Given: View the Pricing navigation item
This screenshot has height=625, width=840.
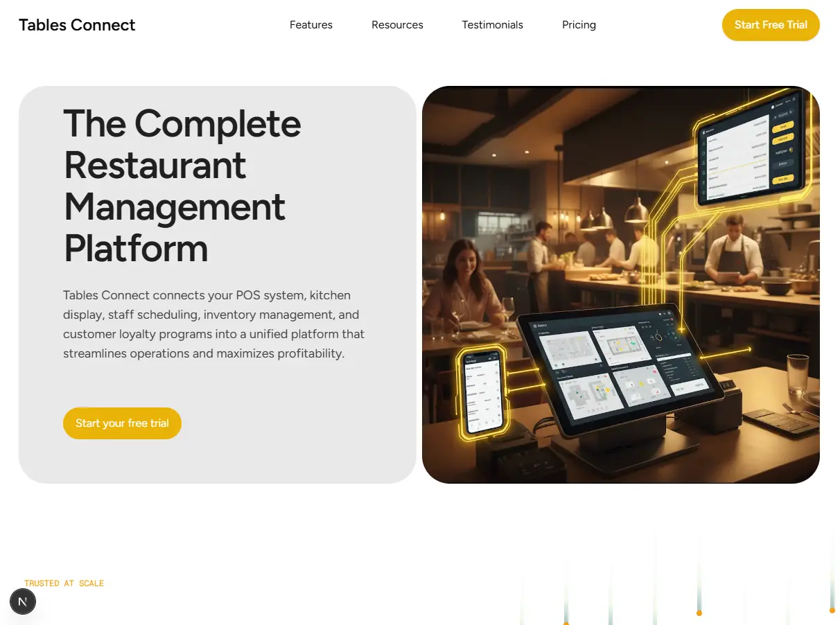Looking at the screenshot, I should click(x=579, y=25).
